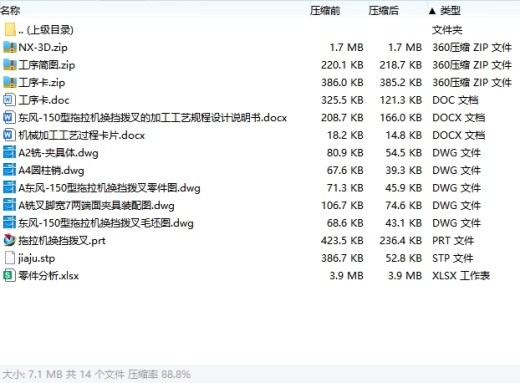
Task: Click the A2铣-夹具体.dwg file icon
Action: pos(9,152)
